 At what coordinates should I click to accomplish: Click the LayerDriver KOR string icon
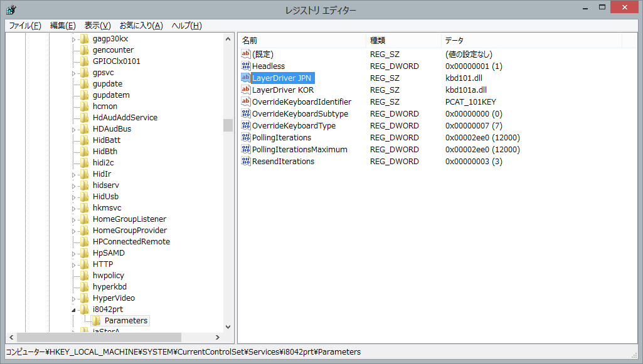click(x=246, y=90)
